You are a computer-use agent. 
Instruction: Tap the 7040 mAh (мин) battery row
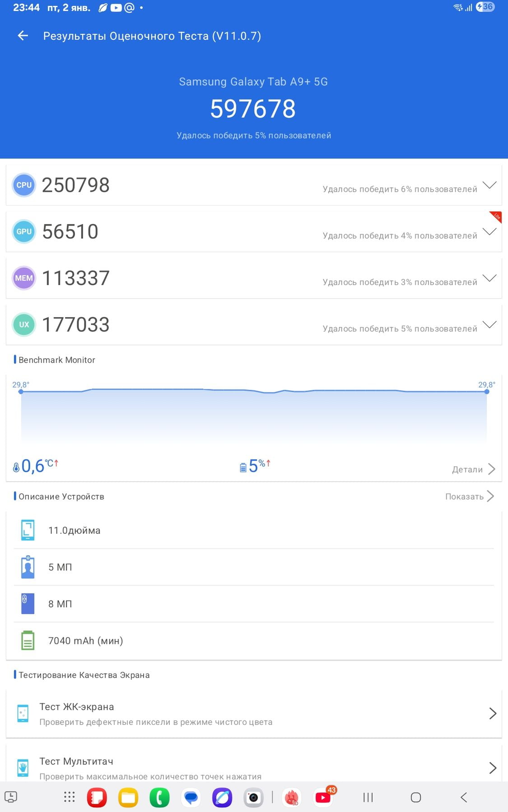point(254,641)
